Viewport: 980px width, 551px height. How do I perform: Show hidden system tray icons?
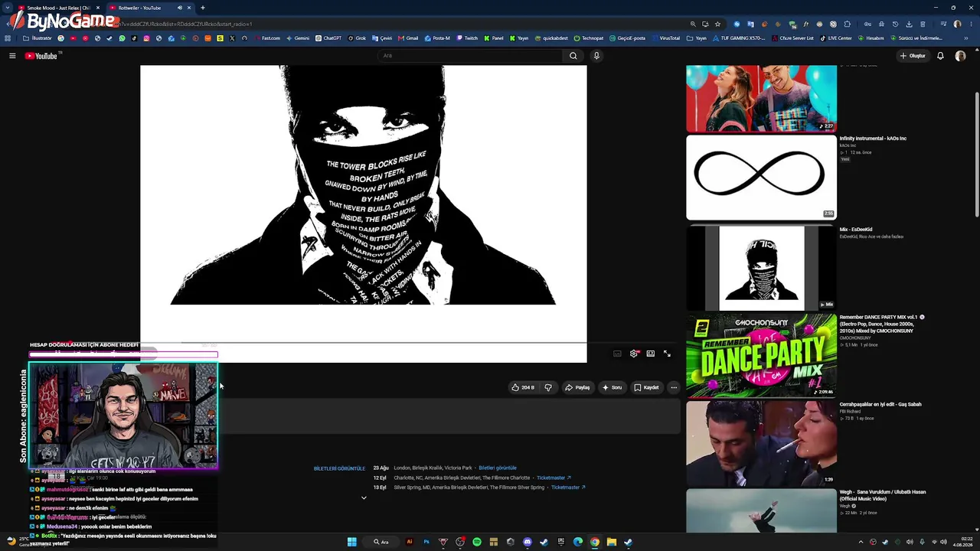point(861,542)
